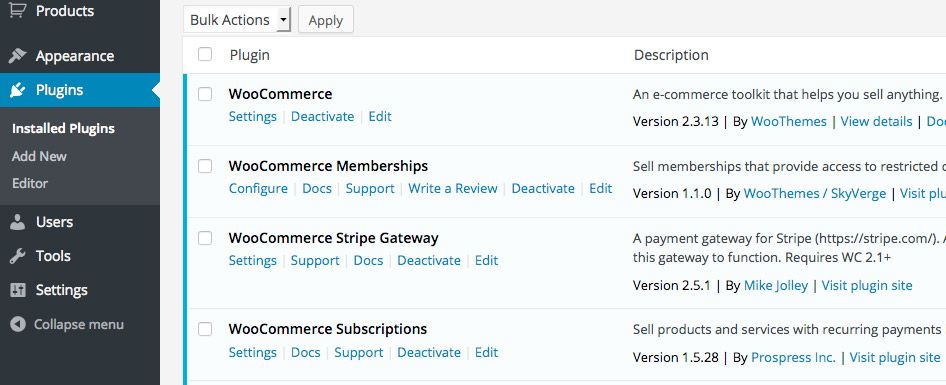Viewport: 946px width, 385px height.
Task: Check the WooCommerce Stripe Gateway checkbox
Action: (x=205, y=238)
